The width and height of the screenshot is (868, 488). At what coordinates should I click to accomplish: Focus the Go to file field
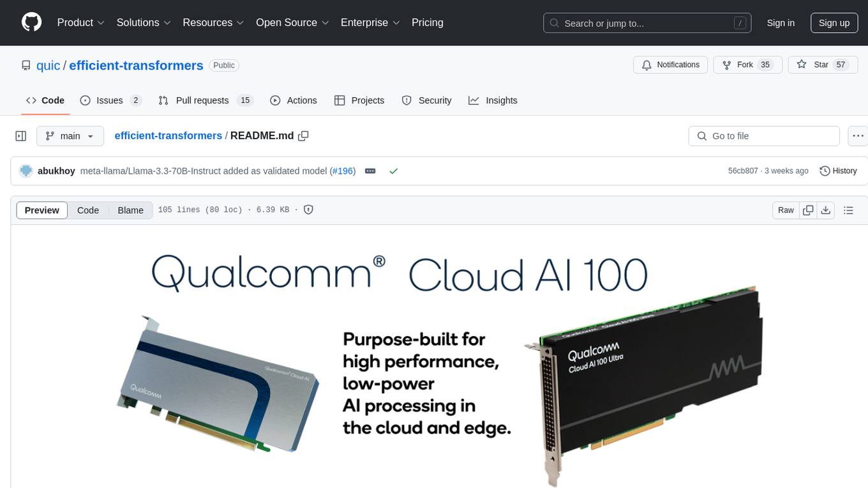coord(764,136)
